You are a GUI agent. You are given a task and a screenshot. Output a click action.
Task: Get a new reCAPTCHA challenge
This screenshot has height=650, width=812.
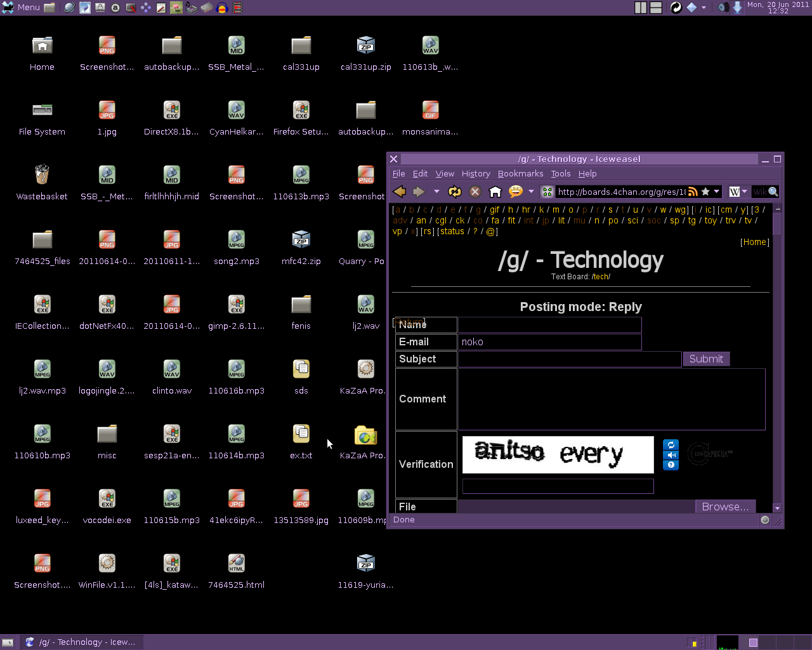[671, 445]
